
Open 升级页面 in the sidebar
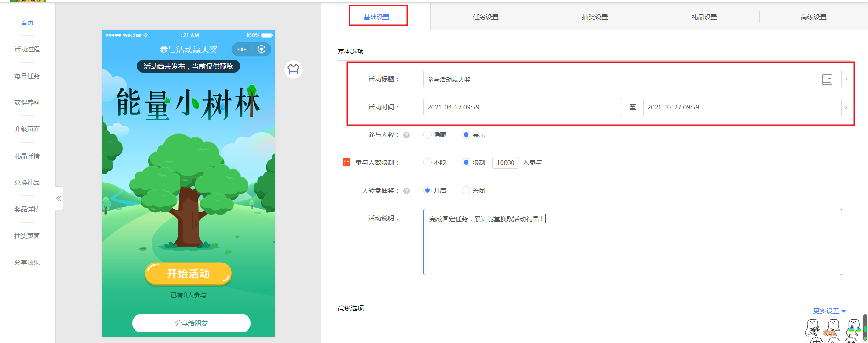(27, 129)
